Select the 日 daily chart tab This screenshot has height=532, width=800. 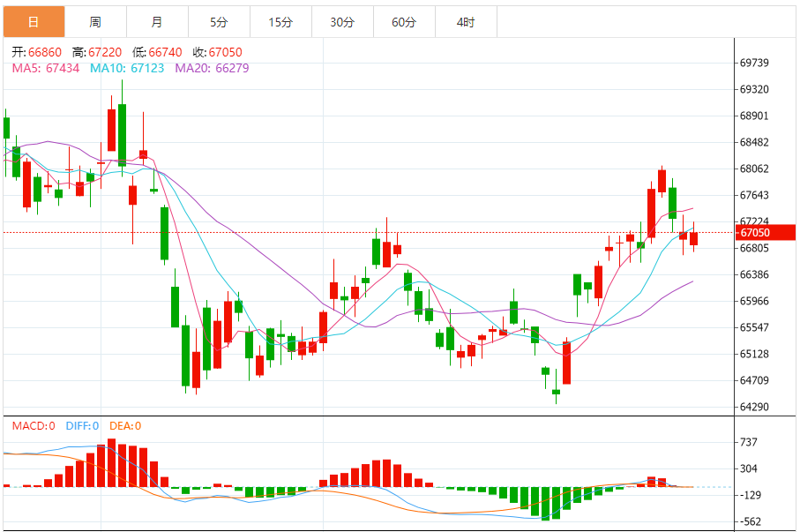pos(34,22)
